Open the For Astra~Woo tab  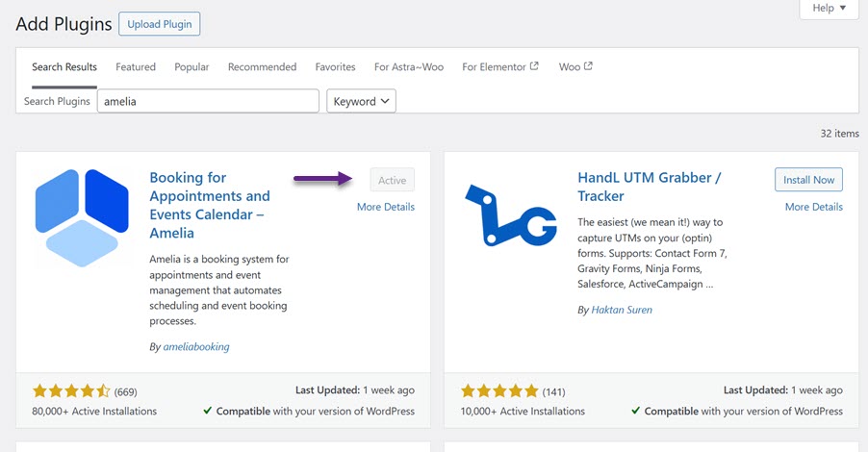point(409,67)
